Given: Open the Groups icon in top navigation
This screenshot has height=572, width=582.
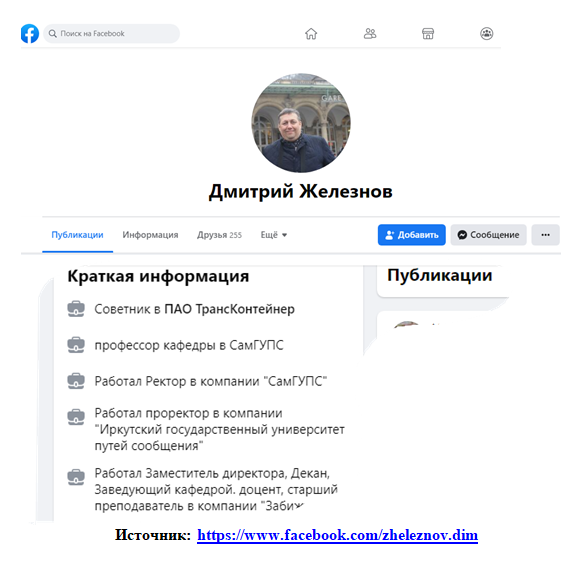Looking at the screenshot, I should click(487, 33).
